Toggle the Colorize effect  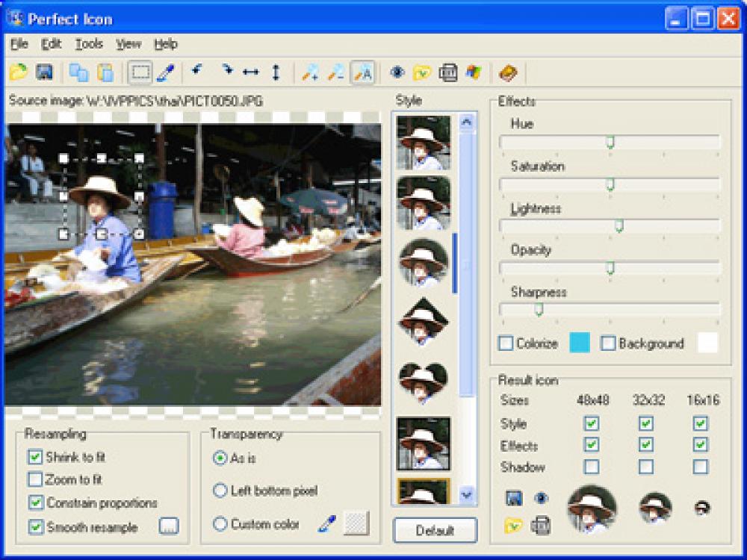[x=505, y=343]
